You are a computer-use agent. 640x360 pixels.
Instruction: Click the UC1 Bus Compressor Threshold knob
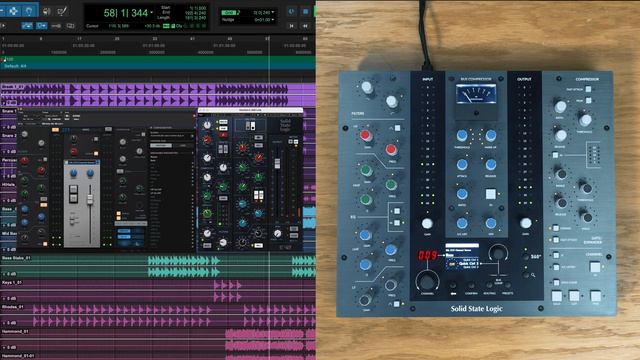(x=462, y=135)
